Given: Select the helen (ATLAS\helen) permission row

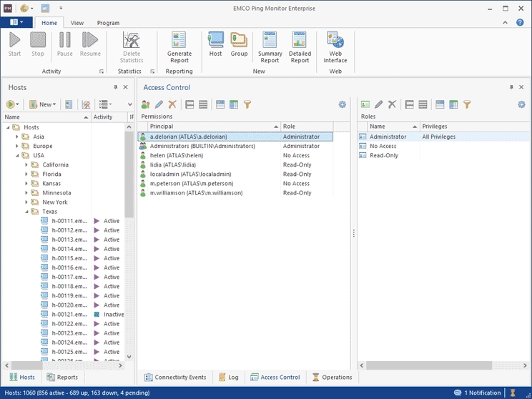Looking at the screenshot, I should click(x=235, y=155).
